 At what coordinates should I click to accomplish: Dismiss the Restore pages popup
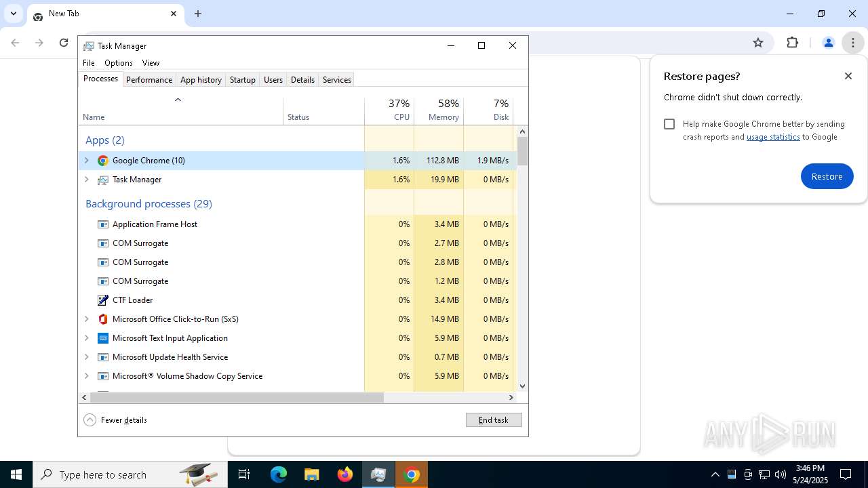click(848, 76)
